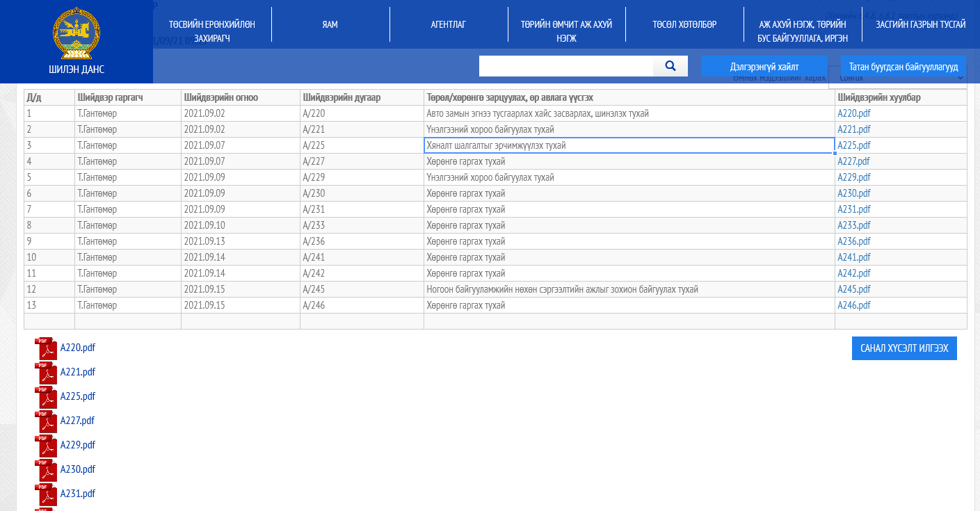
Task: Open the PDF icon beside A225.pdf
Action: [47, 397]
